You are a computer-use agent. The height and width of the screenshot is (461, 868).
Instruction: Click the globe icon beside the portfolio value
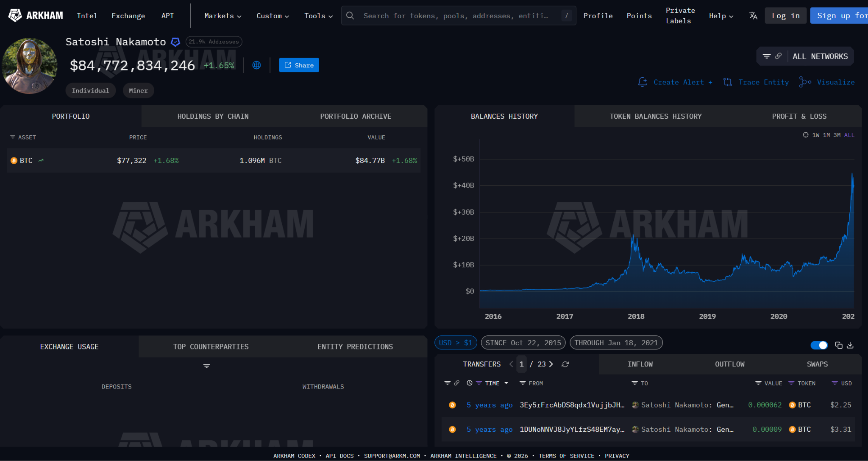tap(256, 65)
